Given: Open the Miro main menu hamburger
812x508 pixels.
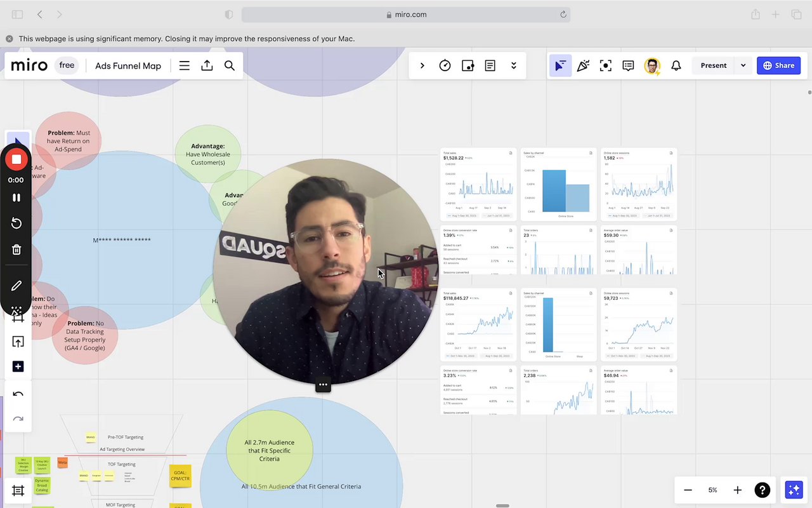Looking at the screenshot, I should (184, 65).
